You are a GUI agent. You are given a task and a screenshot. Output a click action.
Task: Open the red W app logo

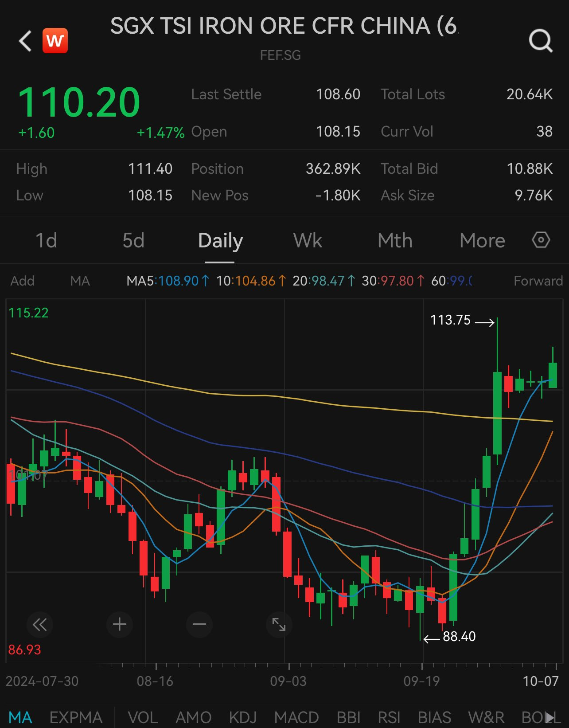point(55,41)
